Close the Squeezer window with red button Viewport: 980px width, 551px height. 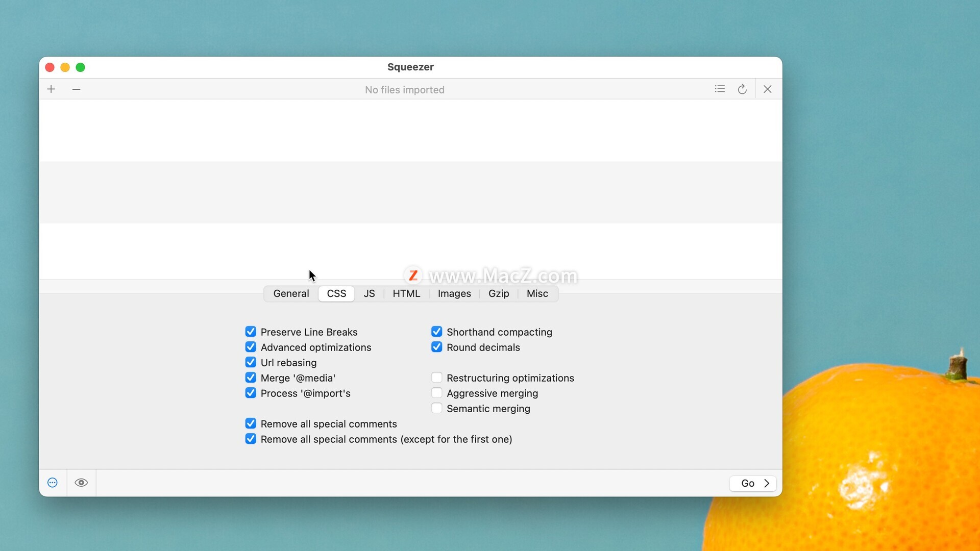pos(50,67)
